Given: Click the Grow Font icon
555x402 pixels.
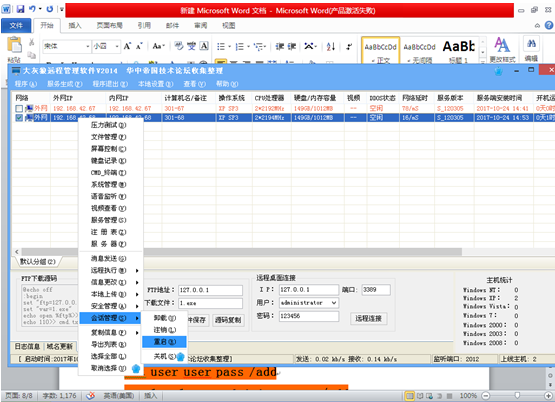Looking at the screenshot, I should (x=127, y=46).
